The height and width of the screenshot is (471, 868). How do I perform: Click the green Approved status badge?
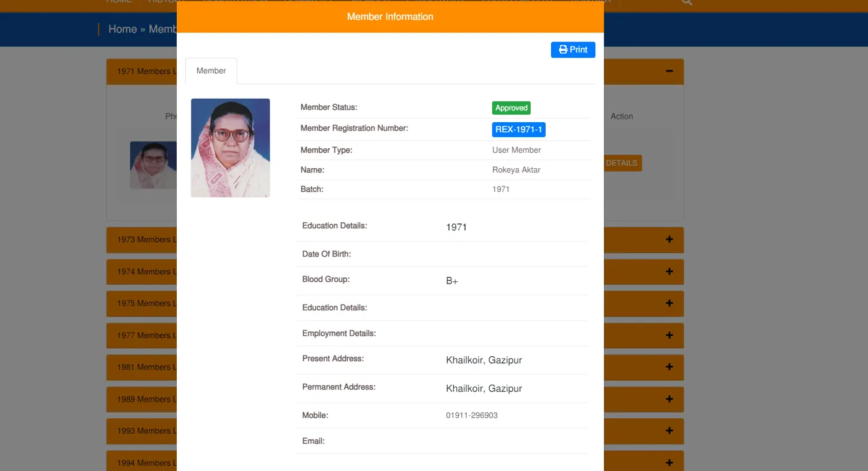click(511, 108)
